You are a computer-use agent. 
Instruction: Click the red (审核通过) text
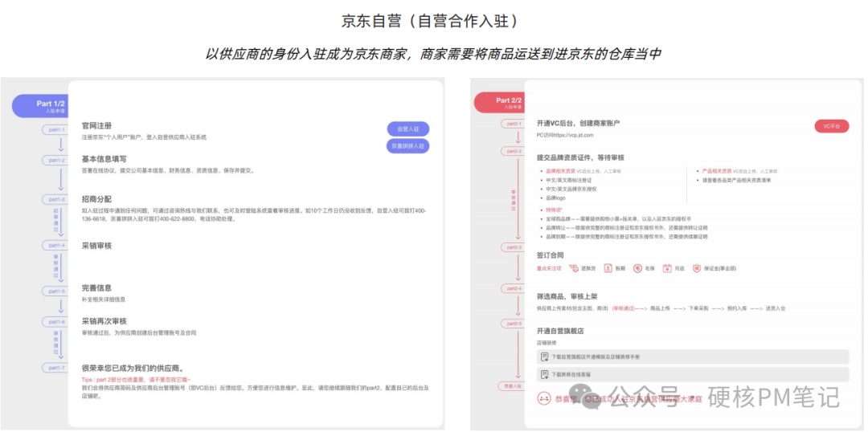coord(624,308)
